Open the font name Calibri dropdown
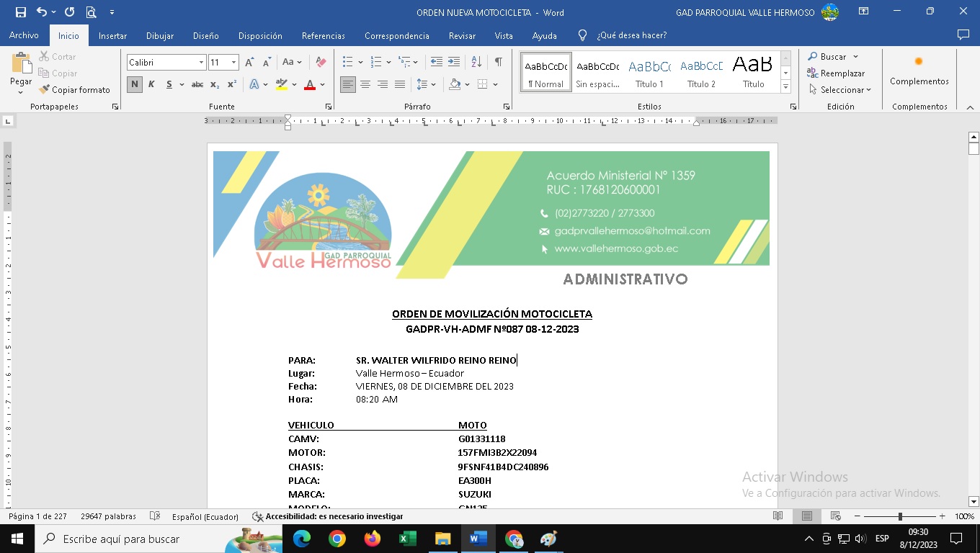 [201, 63]
